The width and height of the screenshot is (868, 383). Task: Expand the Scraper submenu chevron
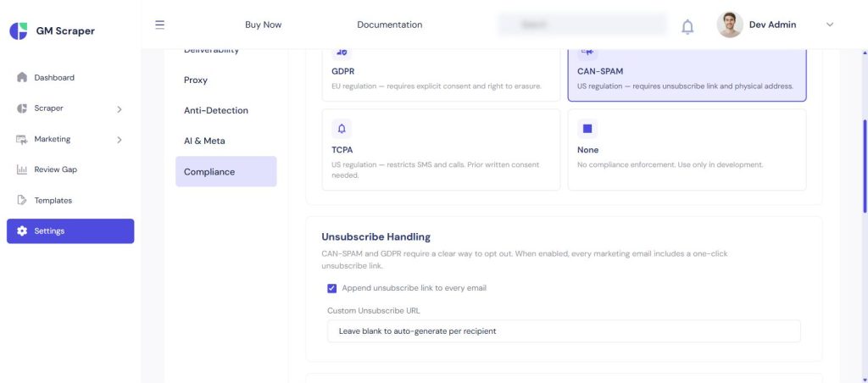point(119,109)
